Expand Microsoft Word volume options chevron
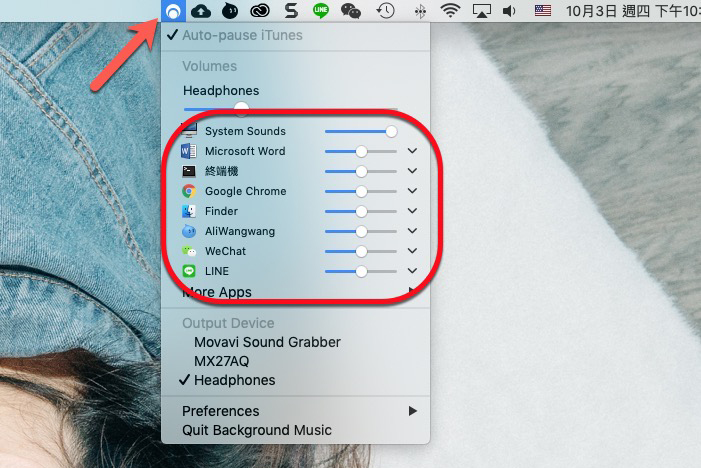 click(x=412, y=151)
